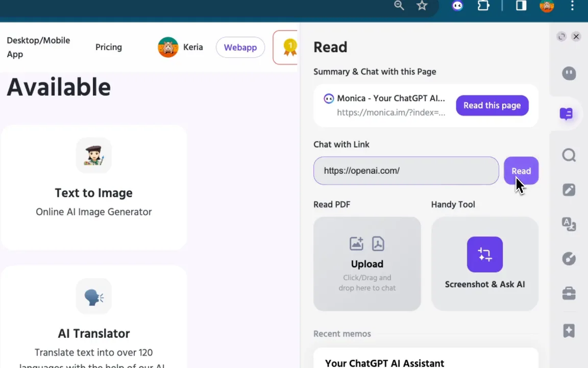Open the Monica chat sidebar icon

point(569,73)
